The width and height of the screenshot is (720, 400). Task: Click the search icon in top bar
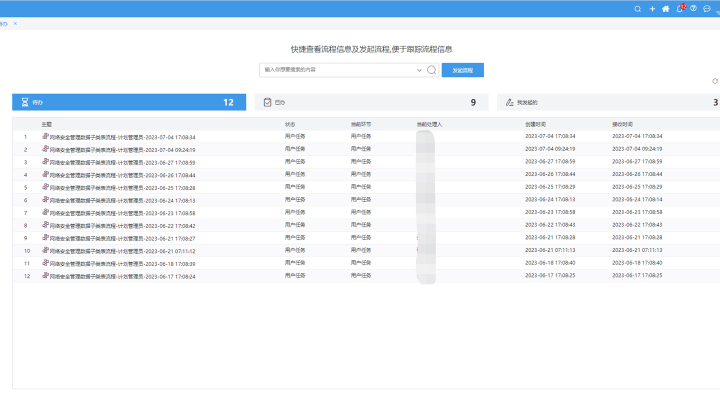tap(639, 8)
